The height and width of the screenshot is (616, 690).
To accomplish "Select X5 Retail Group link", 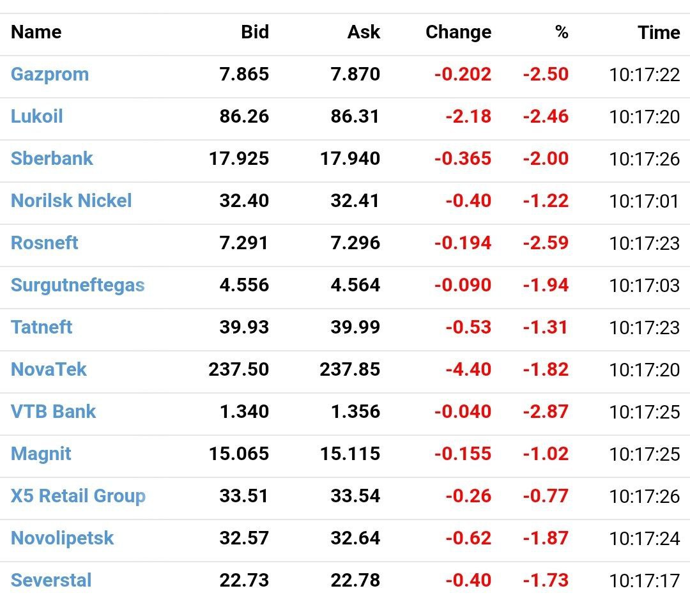I will pyautogui.click(x=78, y=496).
